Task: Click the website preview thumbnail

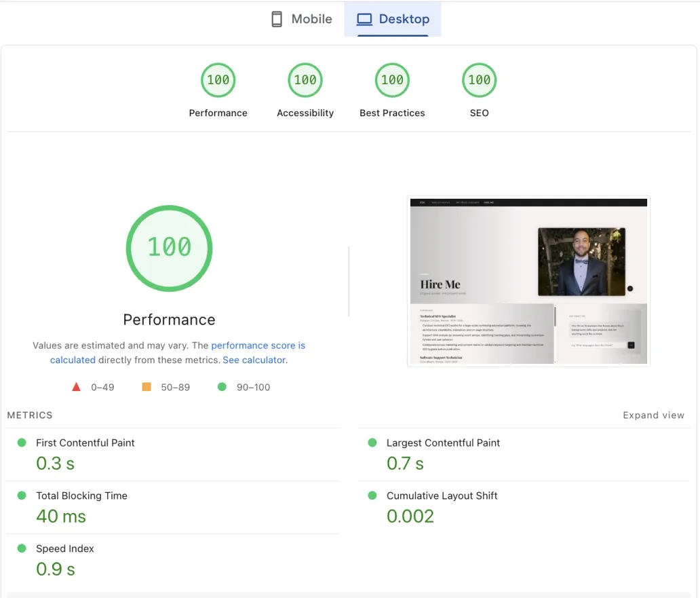Action: [x=528, y=282]
